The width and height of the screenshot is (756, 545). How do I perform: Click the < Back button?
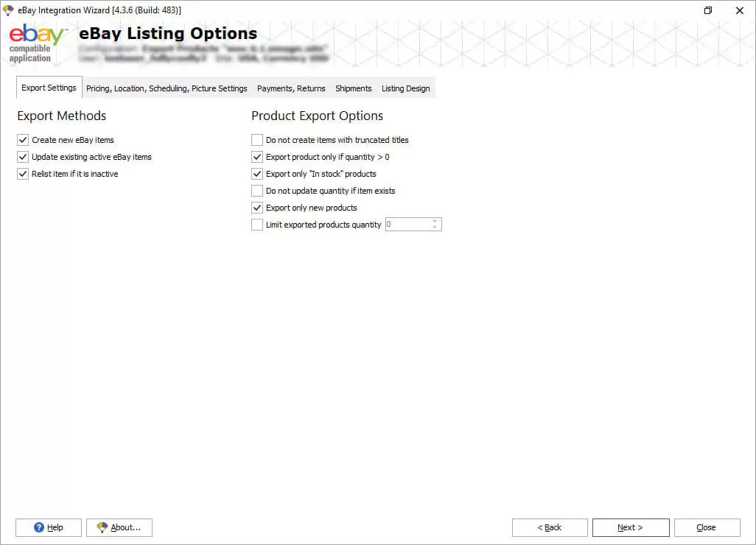click(550, 527)
